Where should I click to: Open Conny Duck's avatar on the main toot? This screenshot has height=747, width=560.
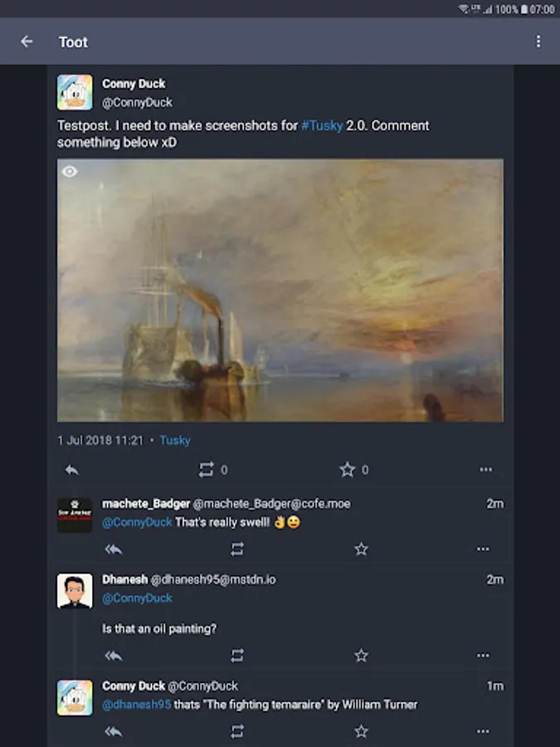75,92
